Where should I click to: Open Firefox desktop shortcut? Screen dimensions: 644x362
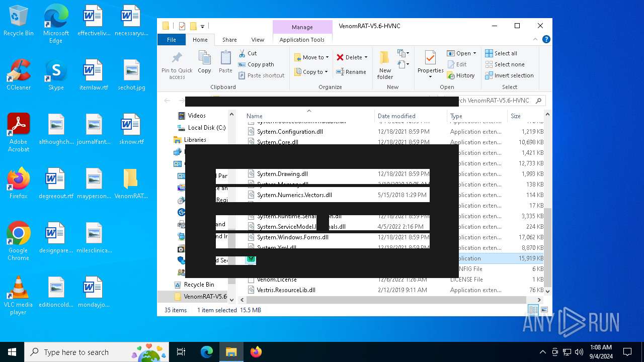click(19, 184)
